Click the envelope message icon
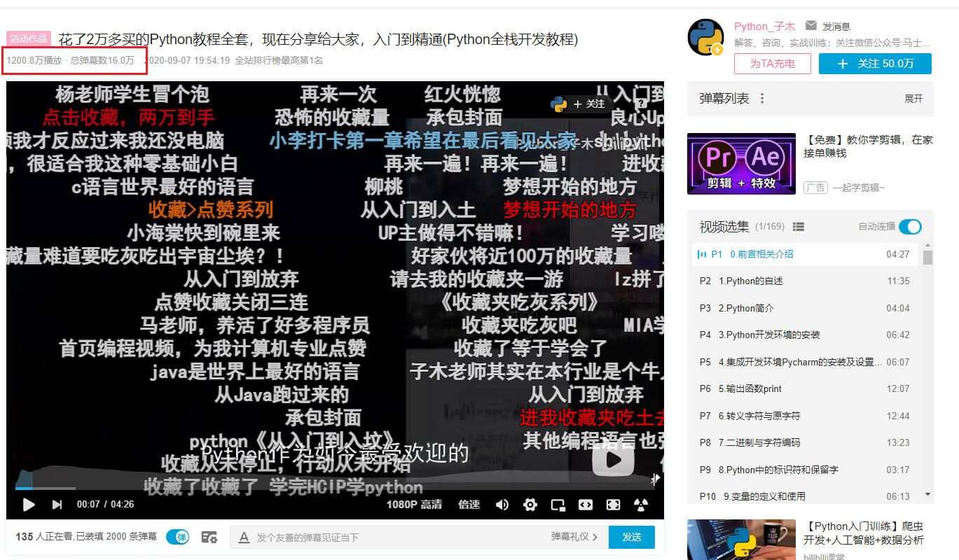This screenshot has width=959, height=560. point(811,26)
